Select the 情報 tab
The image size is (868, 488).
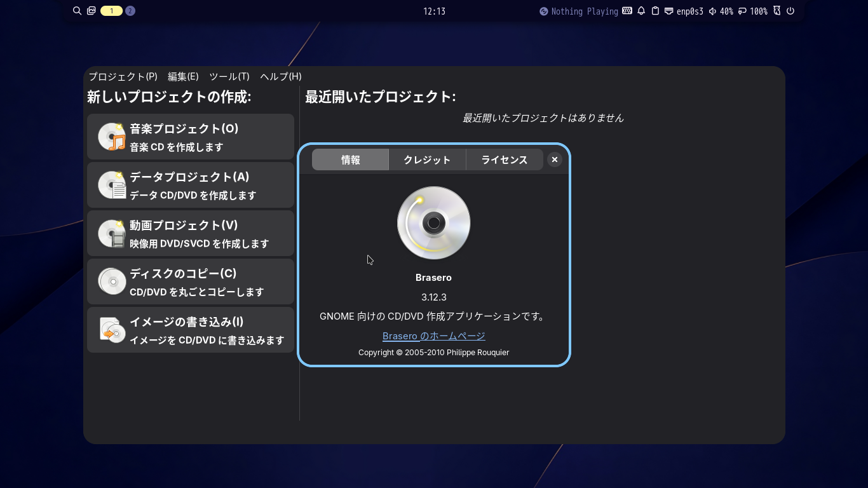(x=350, y=159)
